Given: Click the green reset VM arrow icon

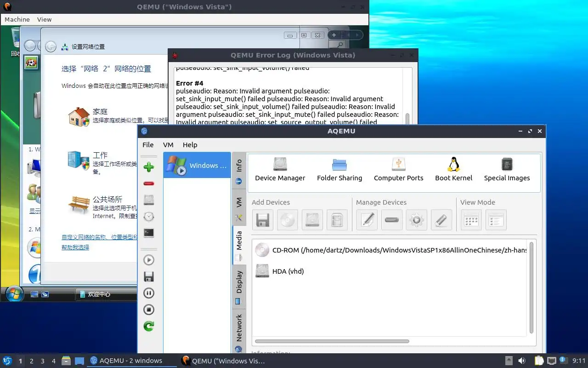Looking at the screenshot, I should tap(149, 326).
